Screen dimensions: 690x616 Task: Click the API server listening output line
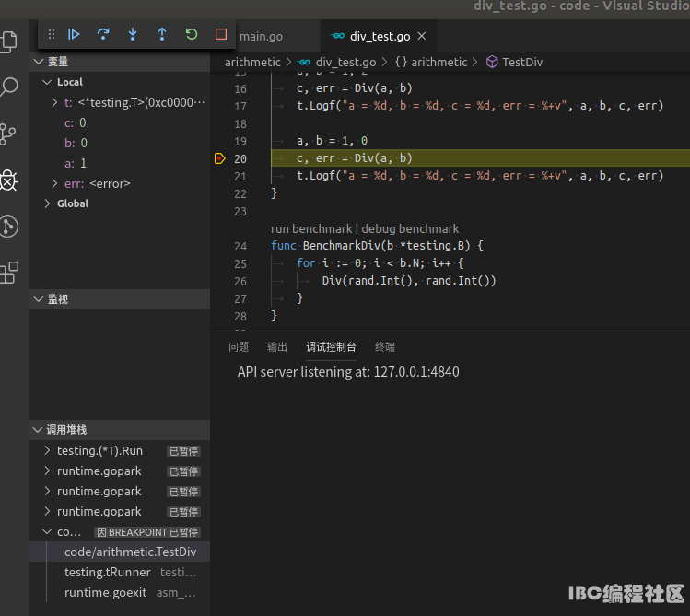[348, 372]
